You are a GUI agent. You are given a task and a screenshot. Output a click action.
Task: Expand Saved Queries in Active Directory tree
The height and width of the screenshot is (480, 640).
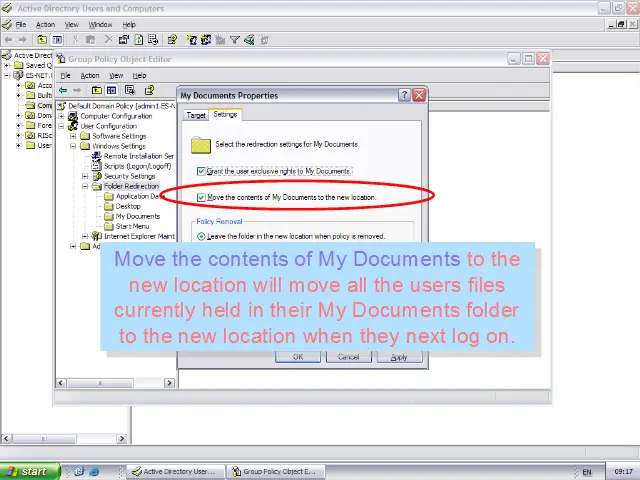tap(7, 65)
